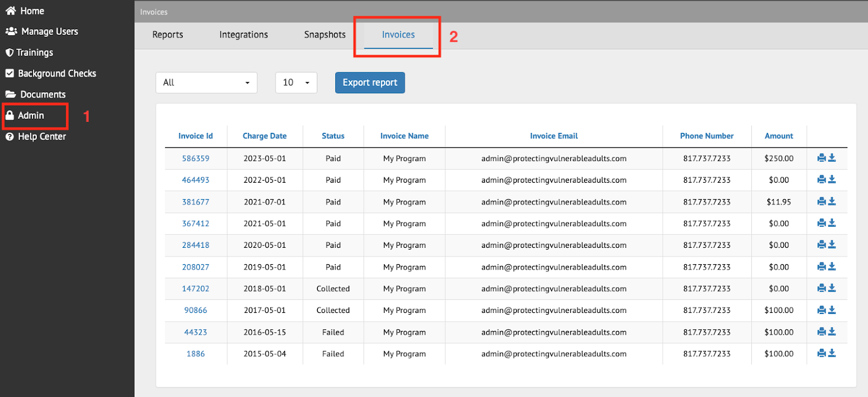Click the Admin lock icon
The width and height of the screenshot is (868, 397).
pyautogui.click(x=9, y=115)
